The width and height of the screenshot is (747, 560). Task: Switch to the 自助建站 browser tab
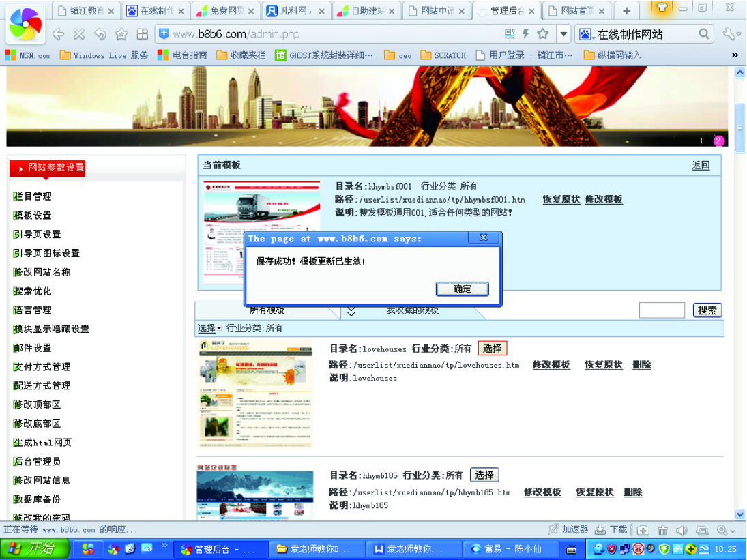[x=366, y=11]
